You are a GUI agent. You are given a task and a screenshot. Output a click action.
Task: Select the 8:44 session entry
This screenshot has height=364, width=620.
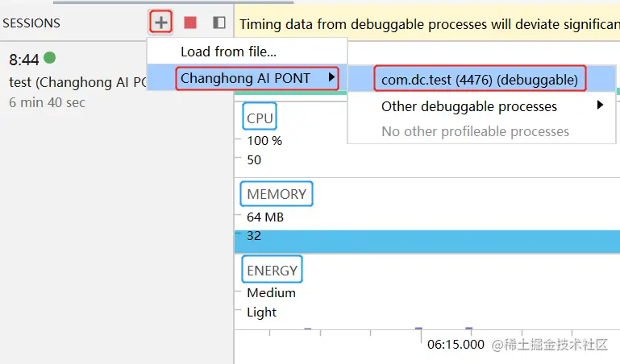23,60
